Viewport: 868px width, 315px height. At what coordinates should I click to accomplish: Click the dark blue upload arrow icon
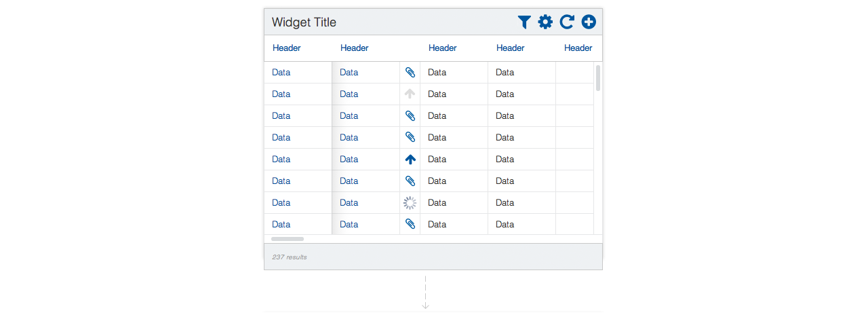pos(410,160)
